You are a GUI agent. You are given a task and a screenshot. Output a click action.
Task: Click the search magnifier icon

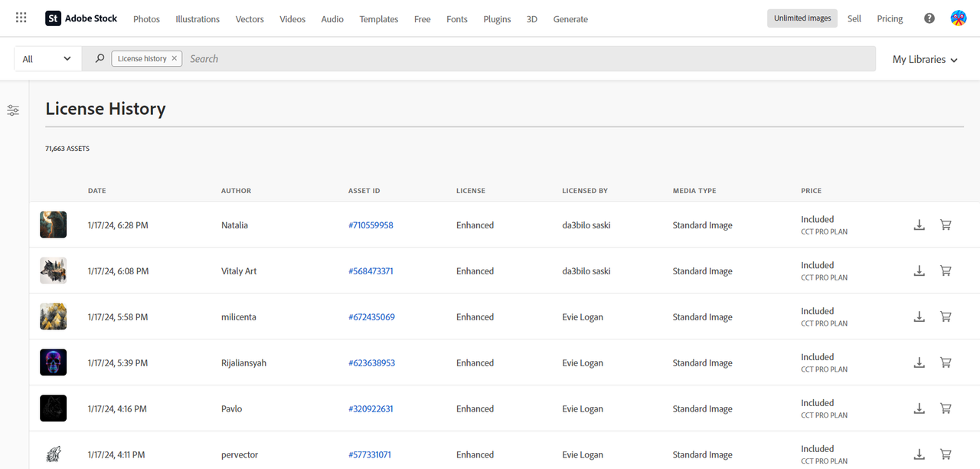100,58
